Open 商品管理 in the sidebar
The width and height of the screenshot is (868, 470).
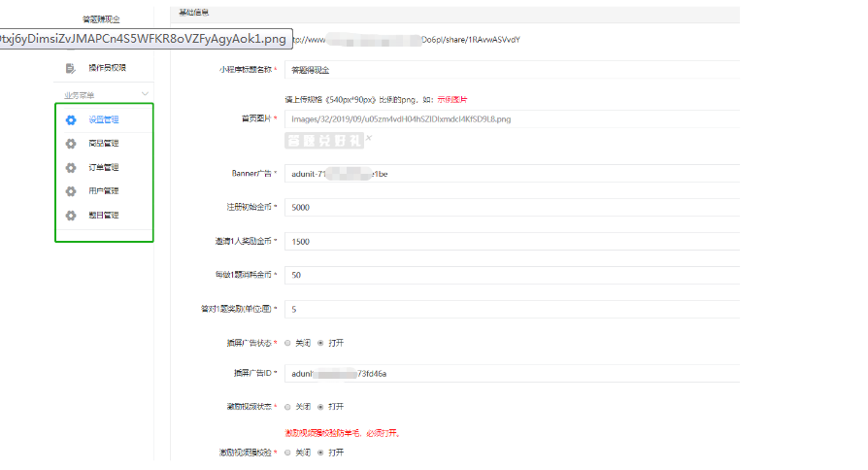(x=104, y=144)
